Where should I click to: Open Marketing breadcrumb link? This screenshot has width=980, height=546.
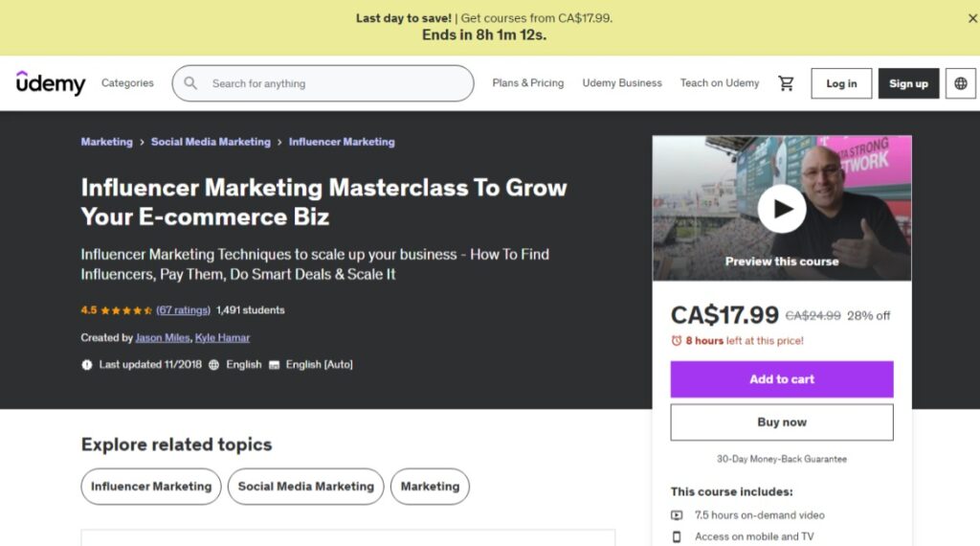(107, 142)
